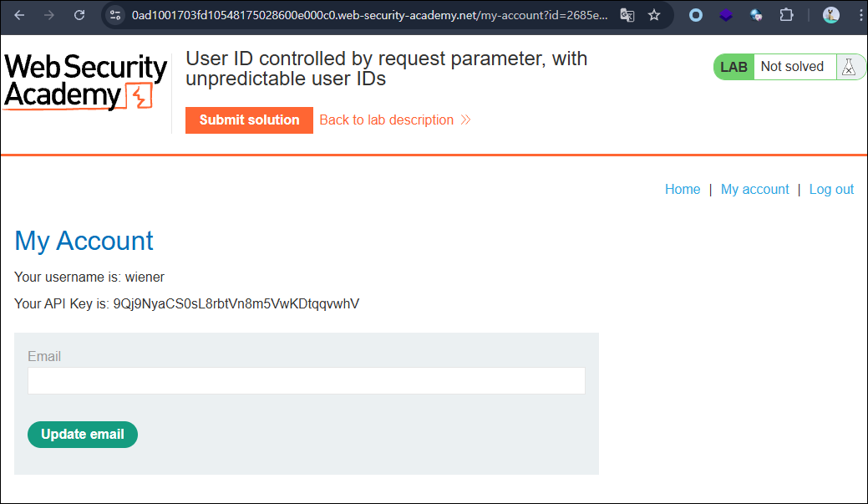Viewport: 868px width, 504px height.
Task: Open the blue circle extension icon
Action: click(x=695, y=15)
